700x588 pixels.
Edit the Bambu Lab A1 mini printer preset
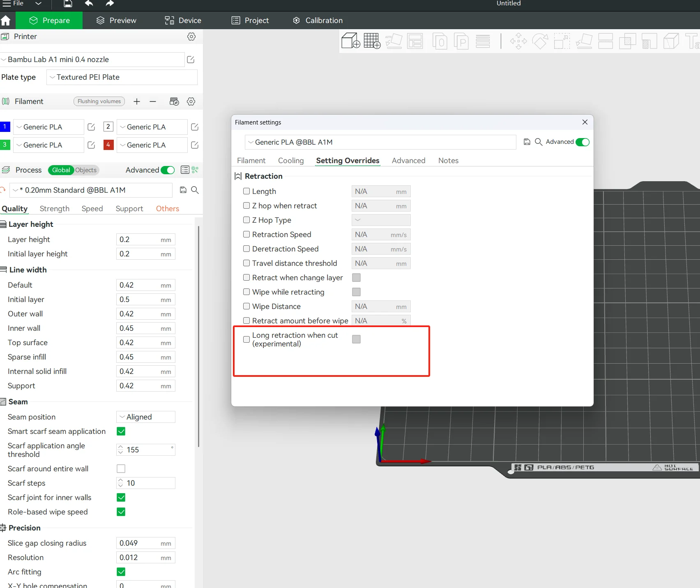(191, 60)
